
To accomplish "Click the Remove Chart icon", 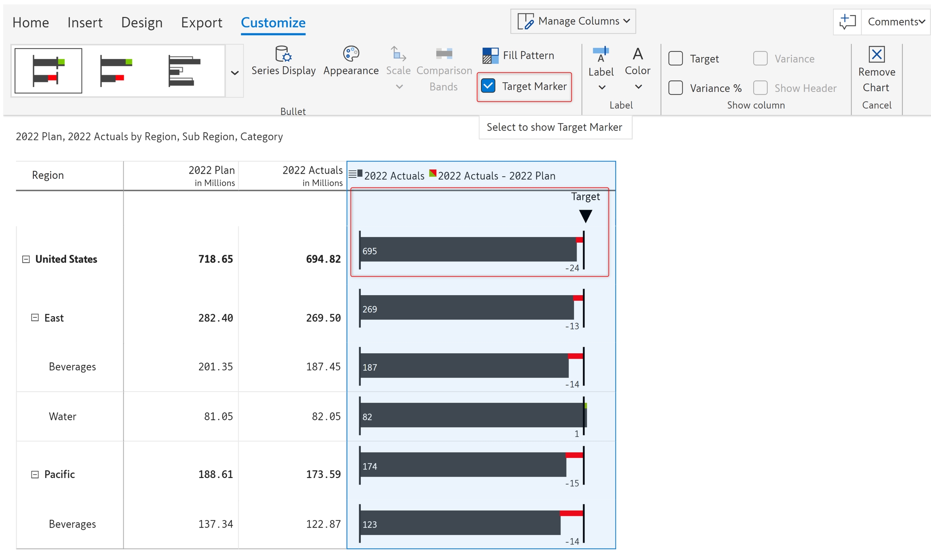I will click(x=876, y=55).
